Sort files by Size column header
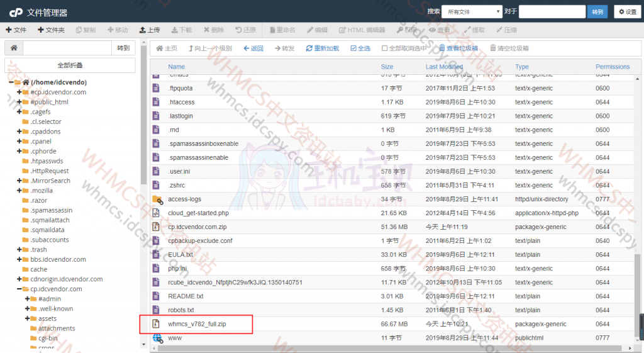Viewport: 644px width, 353px height. 387,67
